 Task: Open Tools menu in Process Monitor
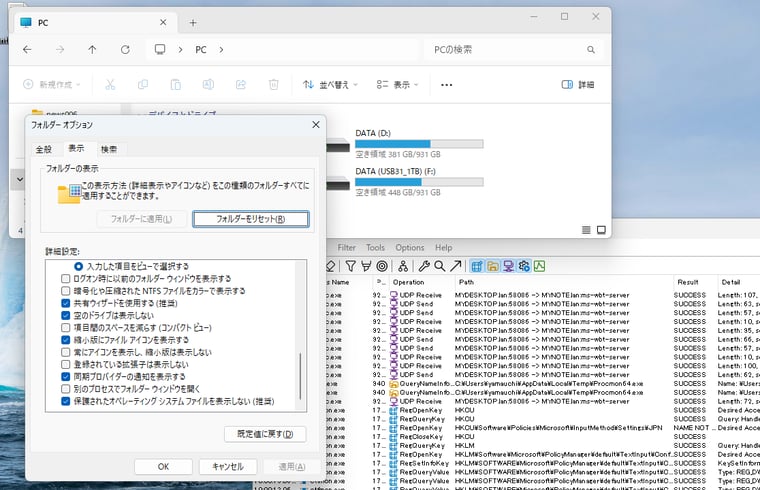[x=375, y=248]
